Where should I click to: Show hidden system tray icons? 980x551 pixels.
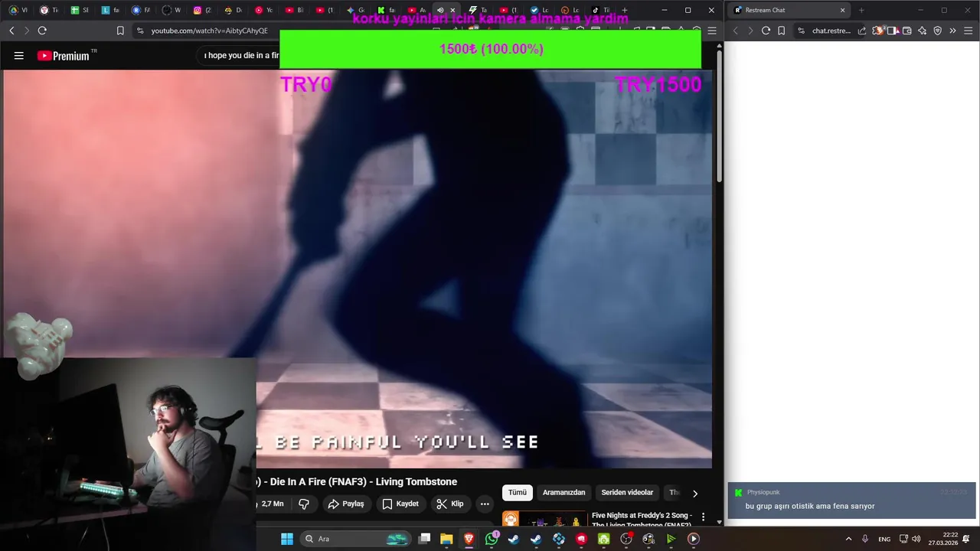(x=848, y=539)
